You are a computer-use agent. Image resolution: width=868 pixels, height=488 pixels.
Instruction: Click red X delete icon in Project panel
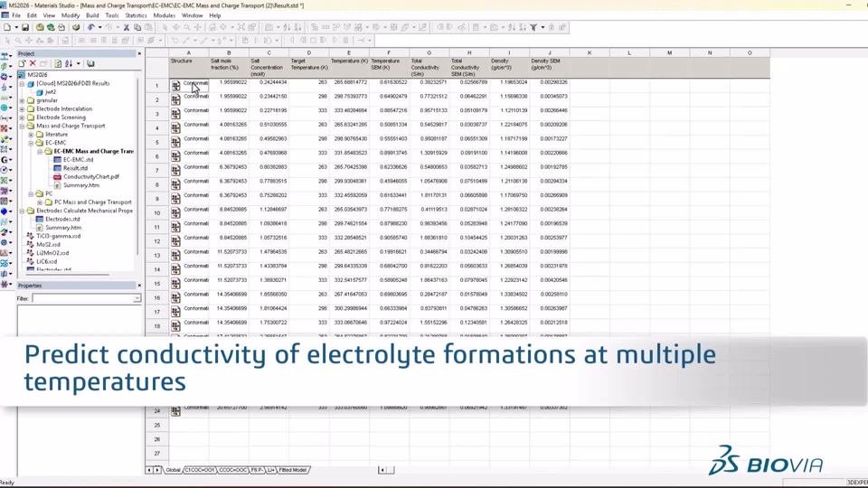(x=33, y=63)
